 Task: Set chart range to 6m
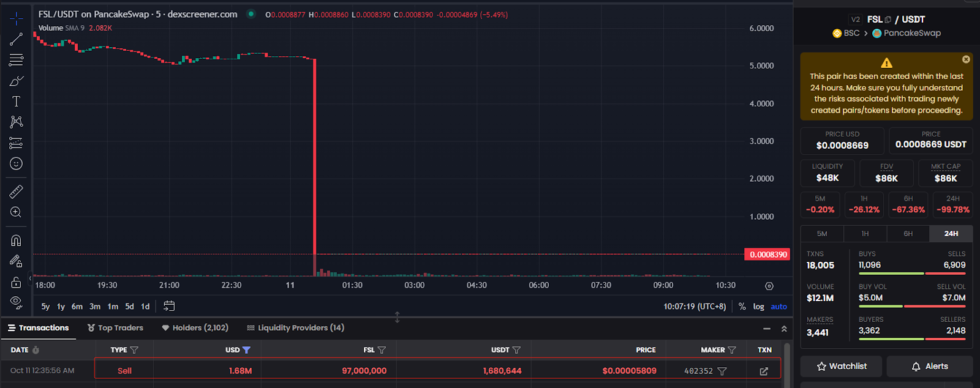coord(77,307)
